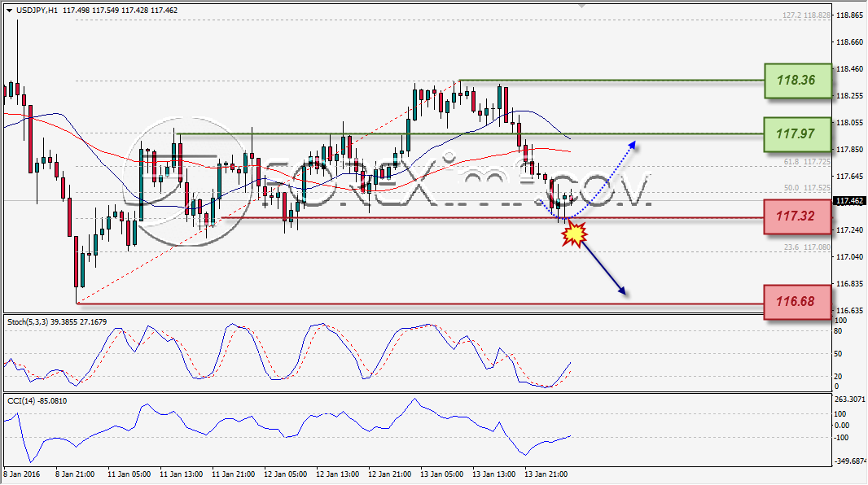Select the red 117.32 support label
The image size is (868, 485).
[797, 216]
